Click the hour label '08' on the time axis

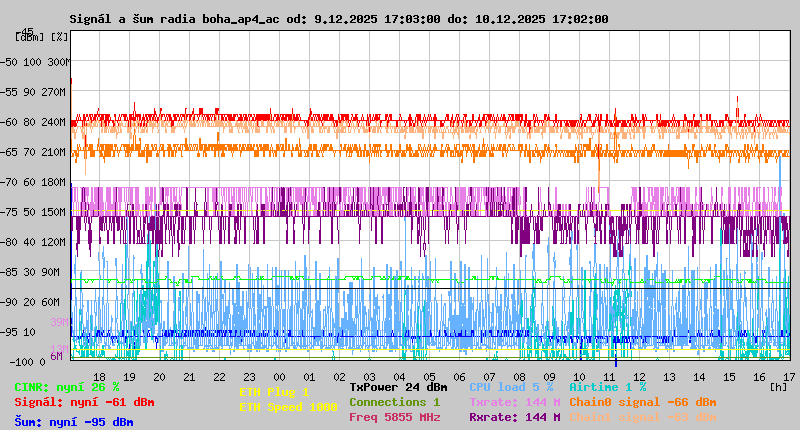point(519,377)
